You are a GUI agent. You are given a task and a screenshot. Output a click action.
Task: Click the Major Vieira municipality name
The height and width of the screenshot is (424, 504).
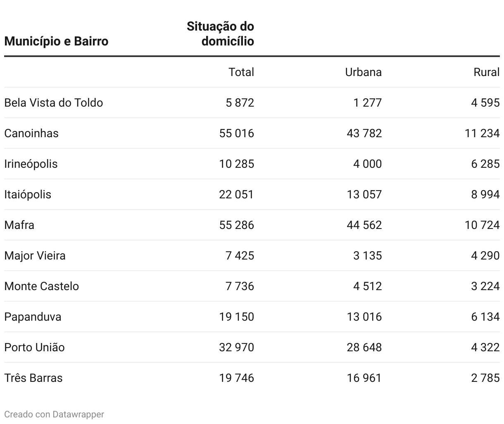pyautogui.click(x=35, y=256)
